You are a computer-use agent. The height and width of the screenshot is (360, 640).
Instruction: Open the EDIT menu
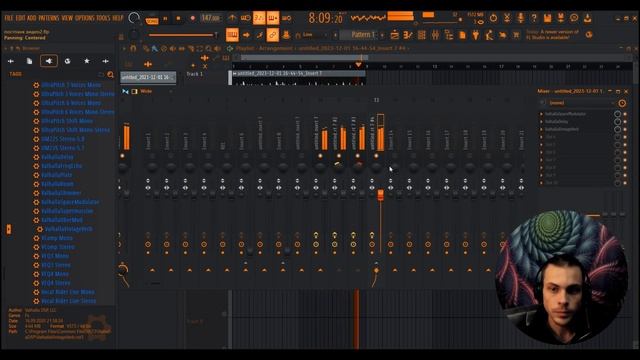pyautogui.click(x=20, y=18)
